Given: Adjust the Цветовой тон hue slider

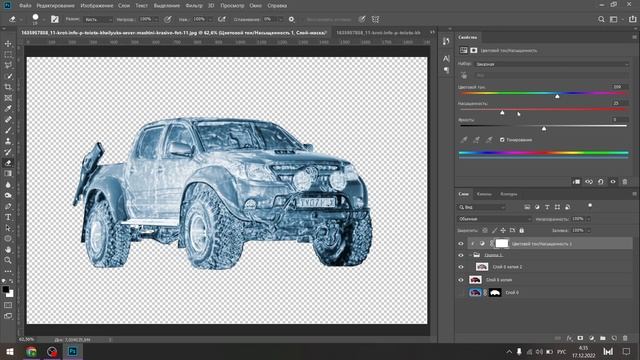Looking at the screenshot, I should pyautogui.click(x=557, y=96).
